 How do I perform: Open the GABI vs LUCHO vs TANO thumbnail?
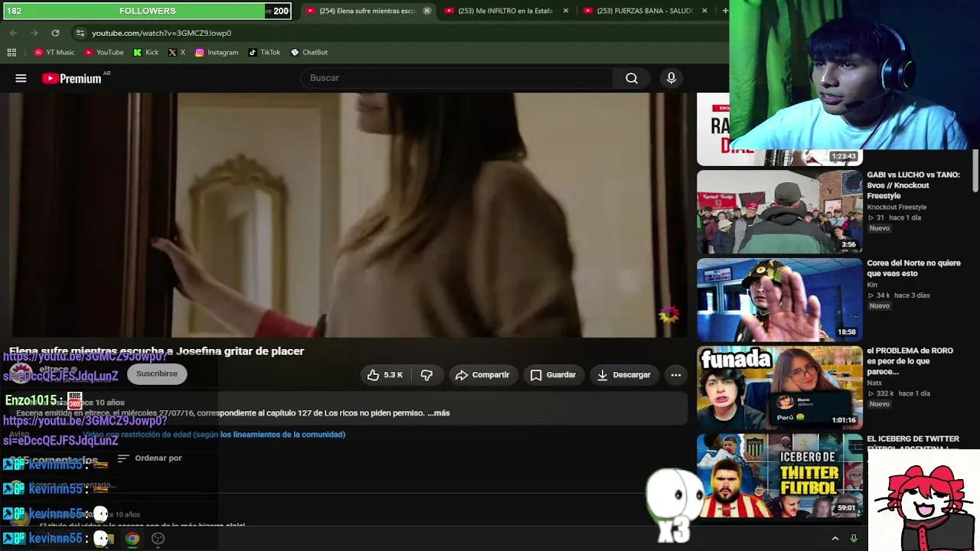(x=779, y=212)
